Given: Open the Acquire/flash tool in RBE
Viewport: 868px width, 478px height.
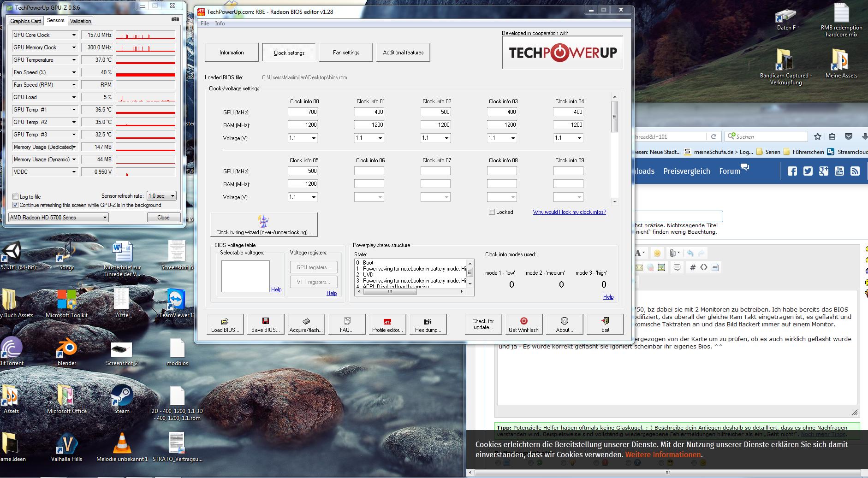Looking at the screenshot, I should [x=306, y=325].
